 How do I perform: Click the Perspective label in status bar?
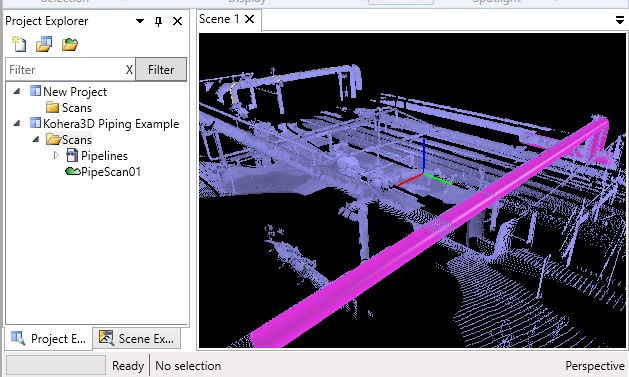coord(595,366)
